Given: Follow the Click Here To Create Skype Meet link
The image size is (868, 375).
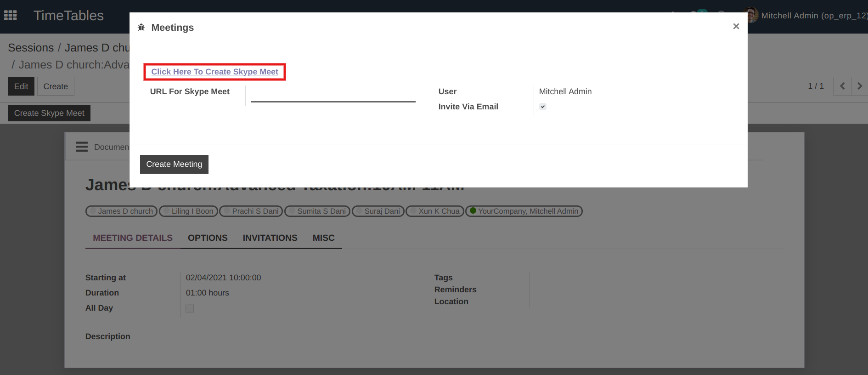Looking at the screenshot, I should point(214,72).
